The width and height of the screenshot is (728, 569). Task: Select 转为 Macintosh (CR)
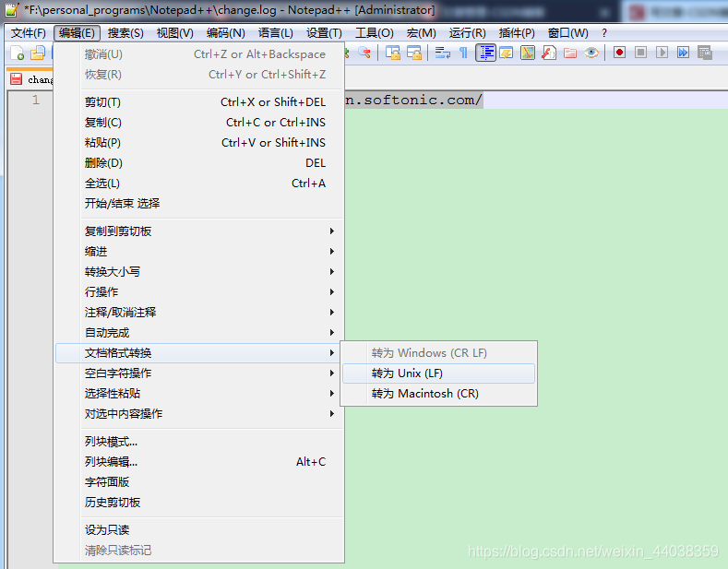tap(439, 394)
